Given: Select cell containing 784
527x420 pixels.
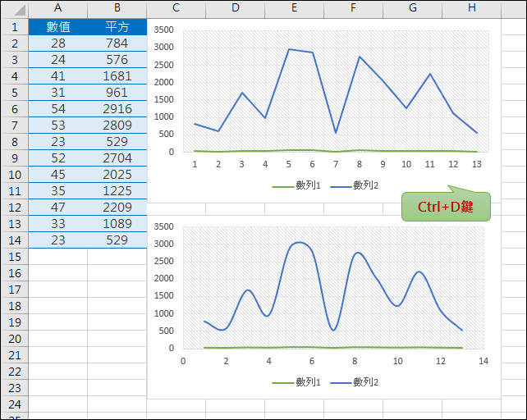Looking at the screenshot, I should click(x=117, y=43).
